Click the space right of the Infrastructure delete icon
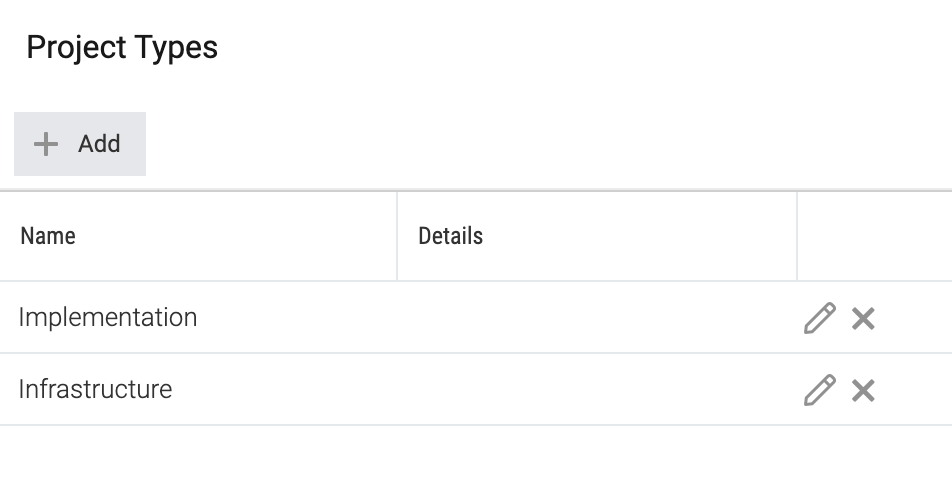This screenshot has height=502, width=952. coord(914,390)
